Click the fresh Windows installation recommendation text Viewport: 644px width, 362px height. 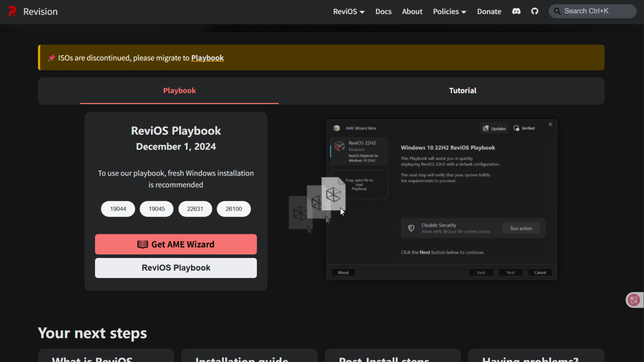click(176, 179)
